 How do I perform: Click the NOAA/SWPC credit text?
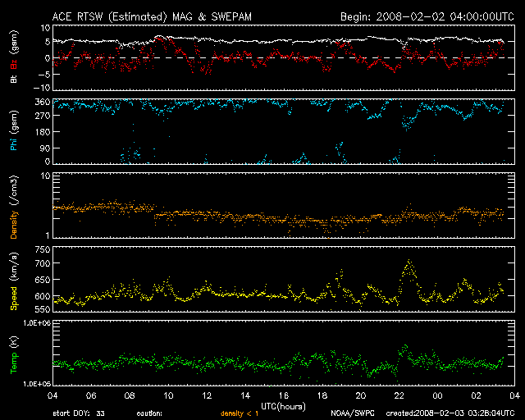click(x=350, y=413)
